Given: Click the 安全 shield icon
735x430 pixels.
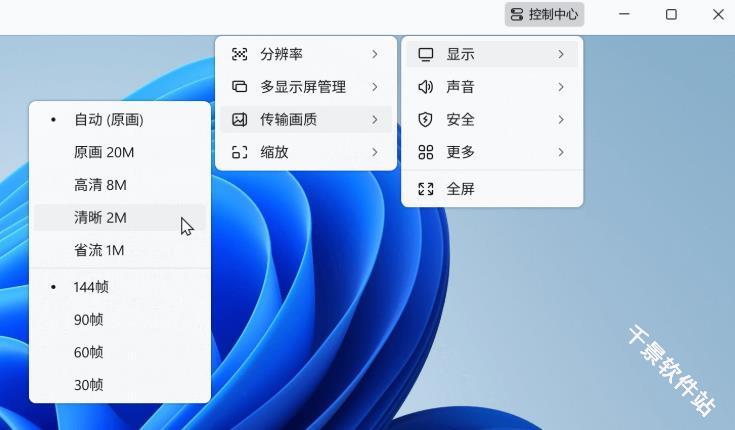Looking at the screenshot, I should coord(426,120).
